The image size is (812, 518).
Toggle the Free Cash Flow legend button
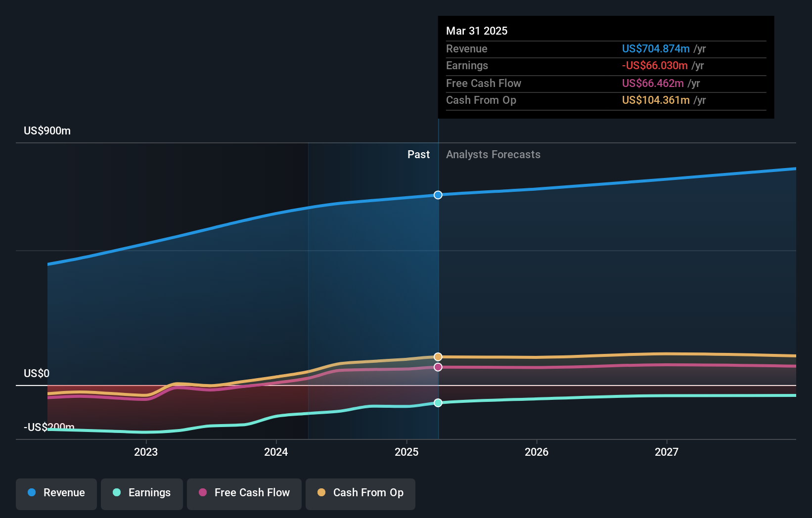(x=244, y=494)
